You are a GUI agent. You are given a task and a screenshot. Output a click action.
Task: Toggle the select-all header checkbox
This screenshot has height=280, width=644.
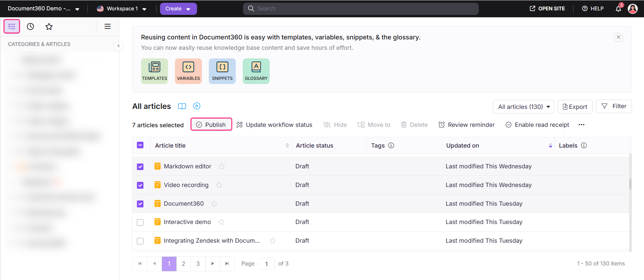click(140, 145)
